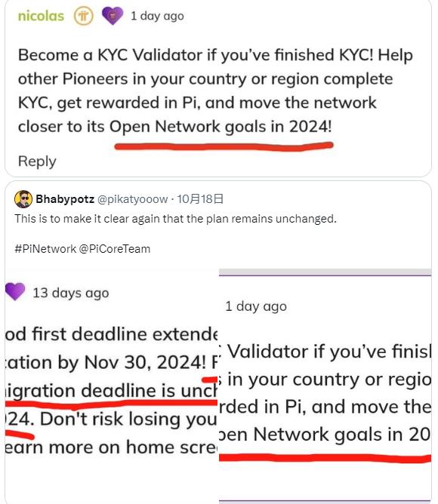The width and height of the screenshot is (438, 504).
Task: Click Reply under nicolas comment
Action: [37, 161]
